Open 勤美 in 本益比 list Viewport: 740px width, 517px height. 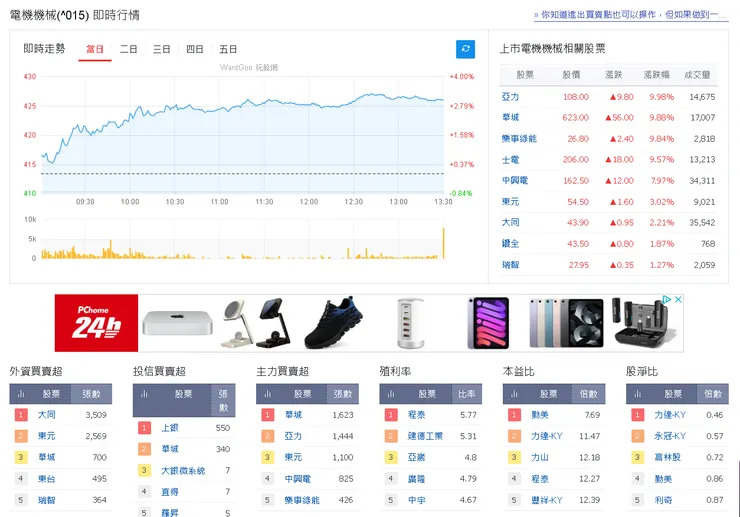(x=540, y=415)
